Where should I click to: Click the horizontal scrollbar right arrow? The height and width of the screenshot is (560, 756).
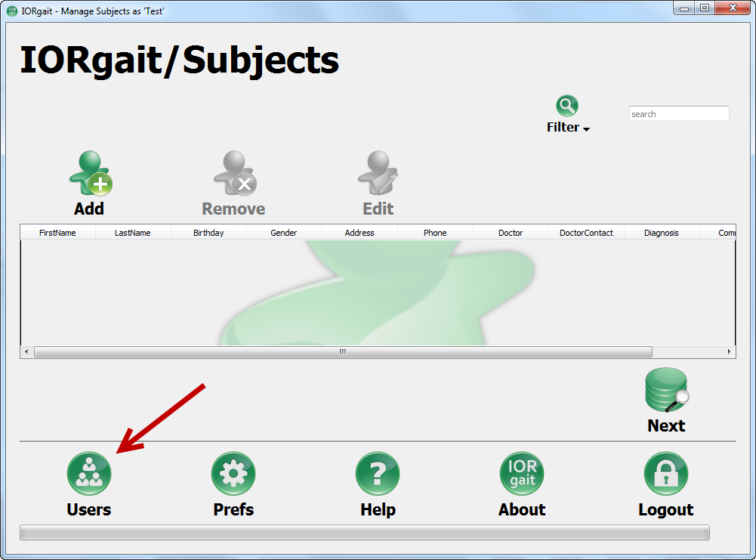tap(729, 351)
